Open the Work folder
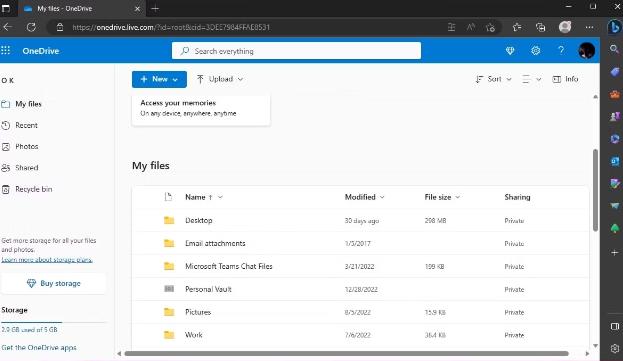The height and width of the screenshot is (361, 623). coord(193,335)
